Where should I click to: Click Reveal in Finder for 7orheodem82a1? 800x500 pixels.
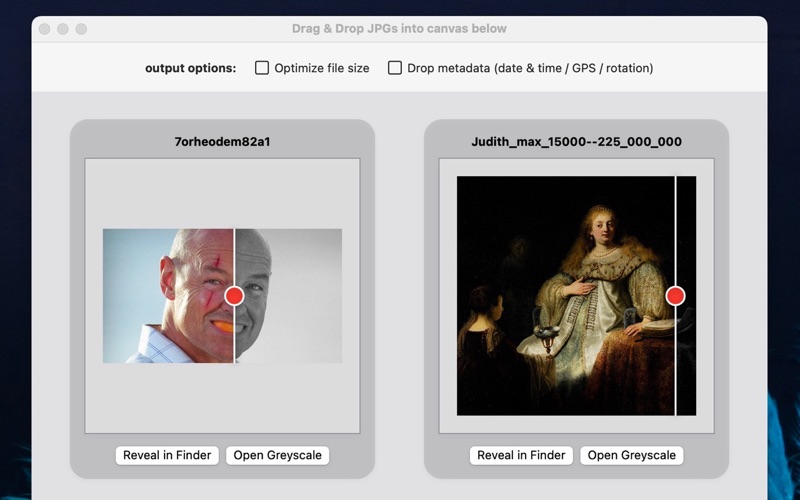[167, 455]
